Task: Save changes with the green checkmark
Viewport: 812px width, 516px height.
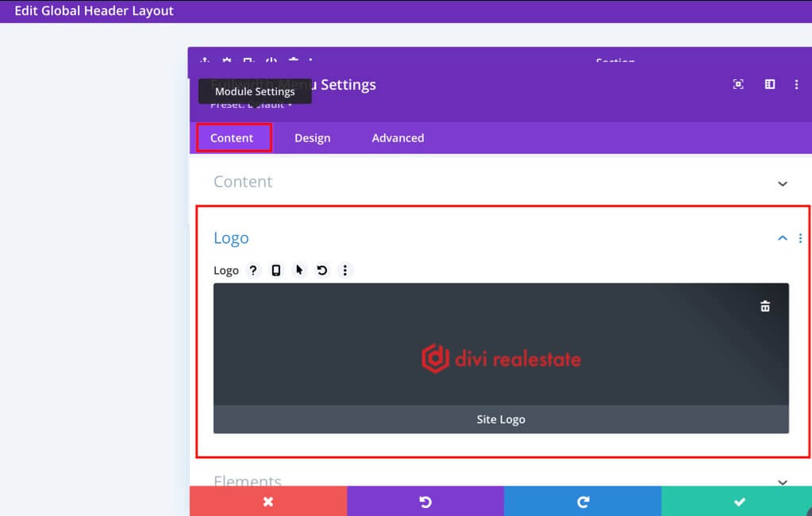Action: pos(737,501)
